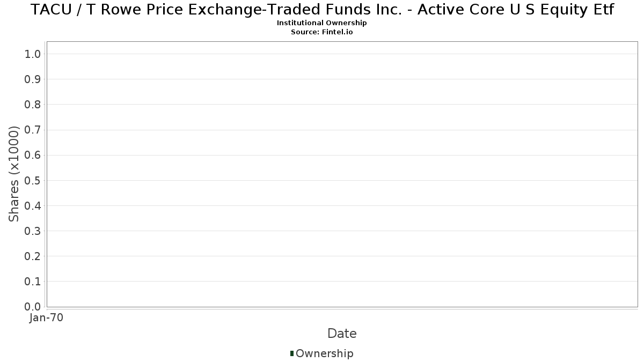Viewport: 644px width, 362px height.
Task: Click the green Ownership legend color swatch
Action: 292,353
